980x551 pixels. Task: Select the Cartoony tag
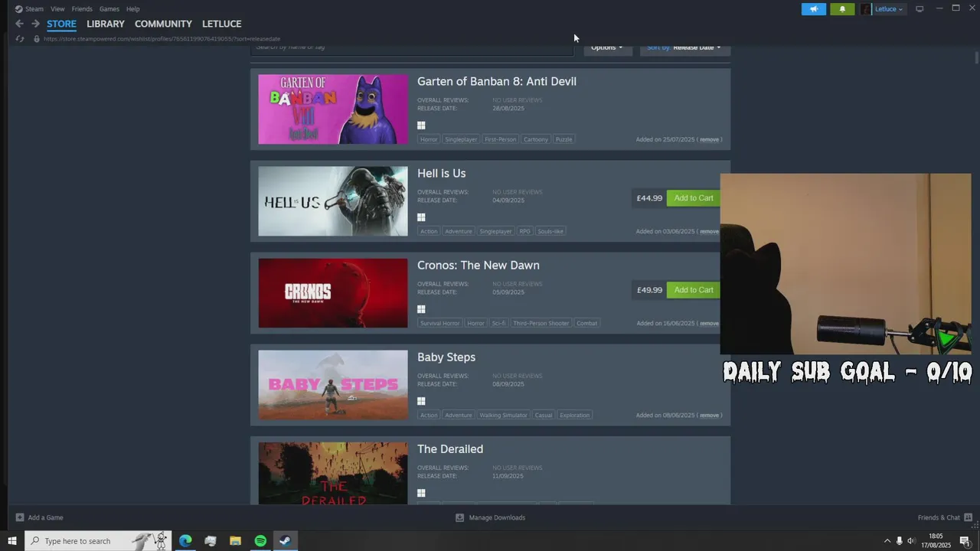(x=536, y=139)
